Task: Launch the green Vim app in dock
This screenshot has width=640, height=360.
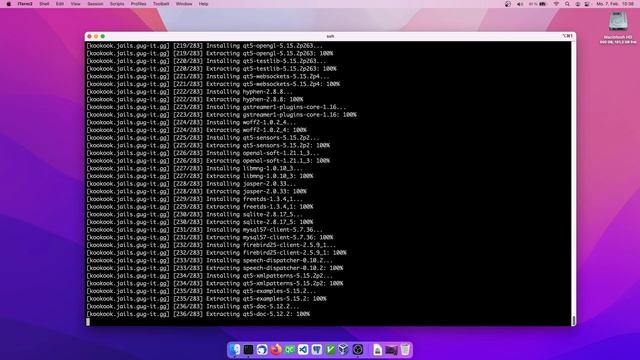Action: pos(330,350)
